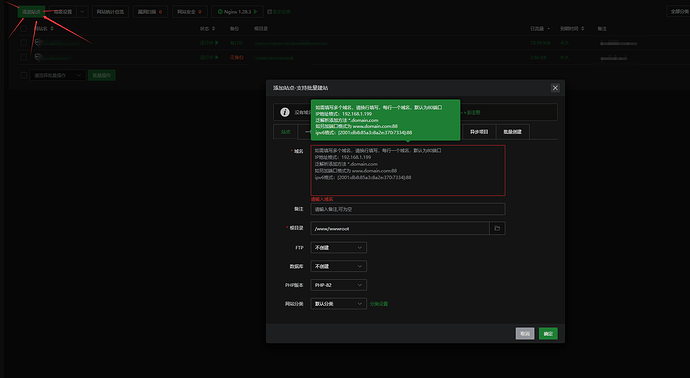Click the Nginx 1.28.3 service button

point(237,12)
